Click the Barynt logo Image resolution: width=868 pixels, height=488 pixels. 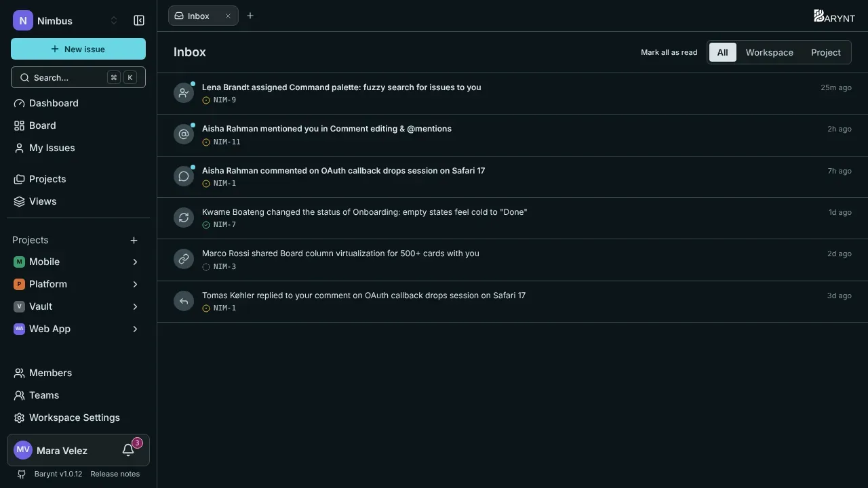(834, 16)
